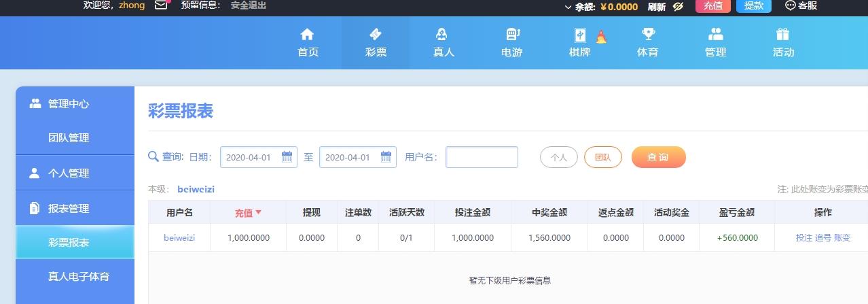Click 盈亏金额 column header
The image size is (868, 304).
point(737,212)
